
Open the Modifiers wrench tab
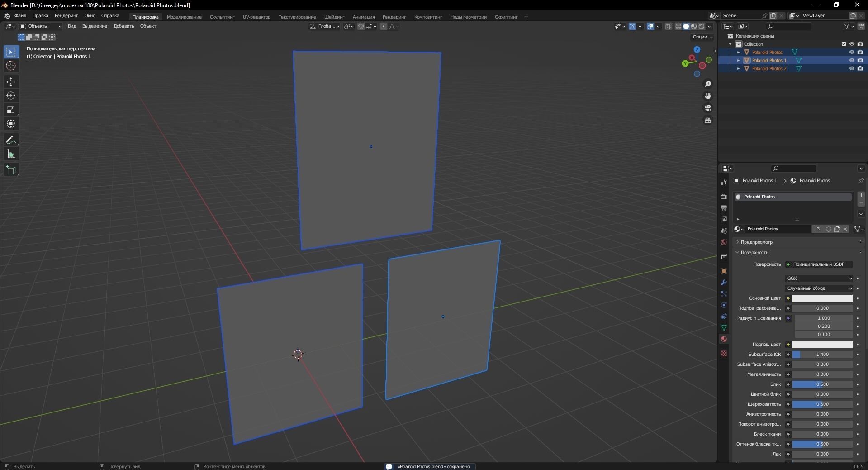pyautogui.click(x=724, y=283)
